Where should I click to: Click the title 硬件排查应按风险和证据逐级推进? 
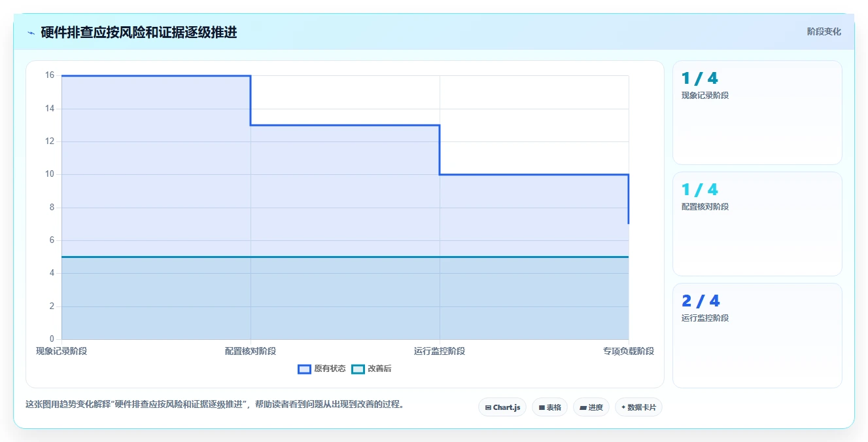[139, 33]
